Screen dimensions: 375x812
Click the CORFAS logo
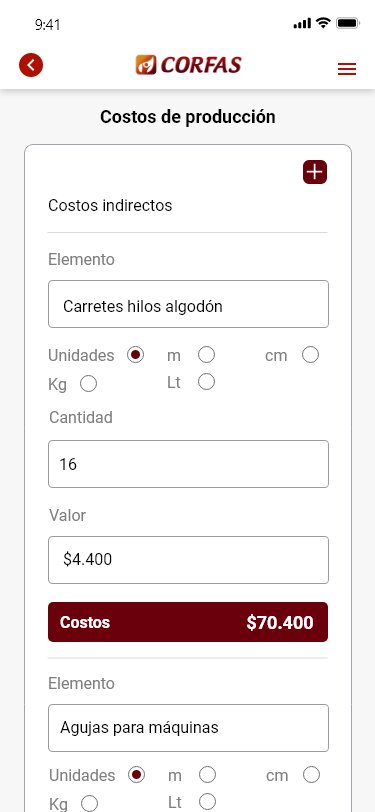pyautogui.click(x=189, y=65)
